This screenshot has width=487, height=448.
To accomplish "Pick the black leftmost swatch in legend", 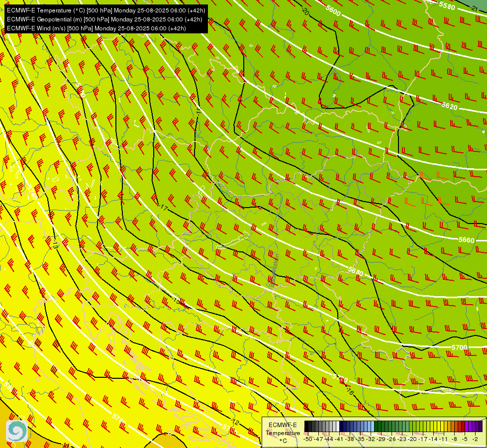I will pyautogui.click(x=306, y=427).
